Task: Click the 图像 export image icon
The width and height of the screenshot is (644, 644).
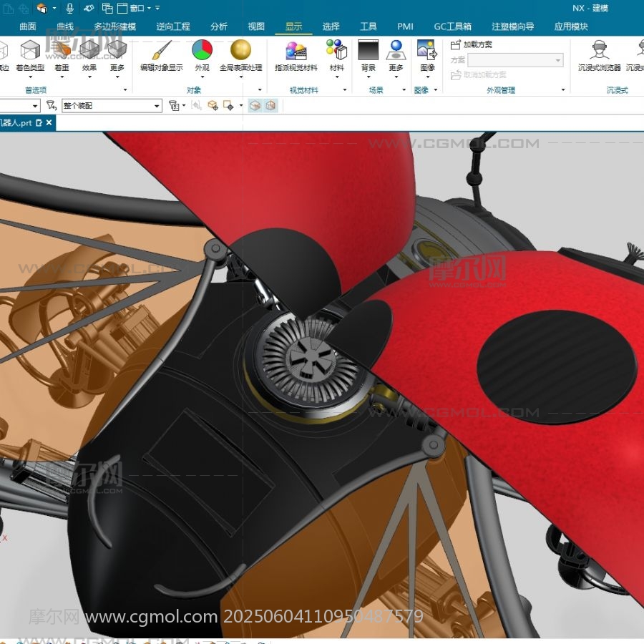Action: pos(427,49)
